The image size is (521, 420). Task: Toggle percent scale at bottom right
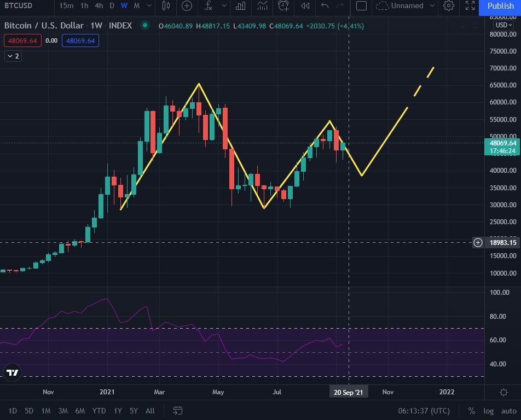pos(471,411)
